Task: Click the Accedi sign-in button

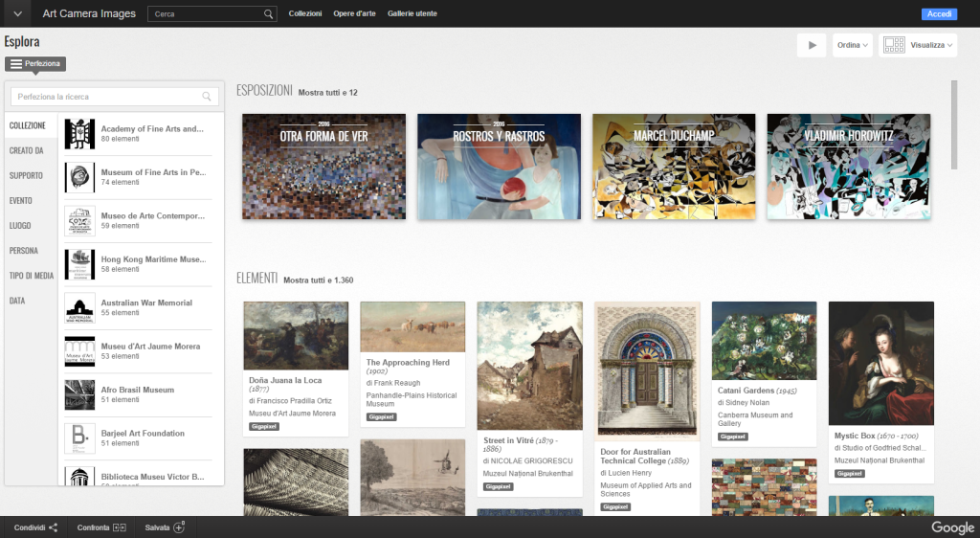Action: point(939,14)
